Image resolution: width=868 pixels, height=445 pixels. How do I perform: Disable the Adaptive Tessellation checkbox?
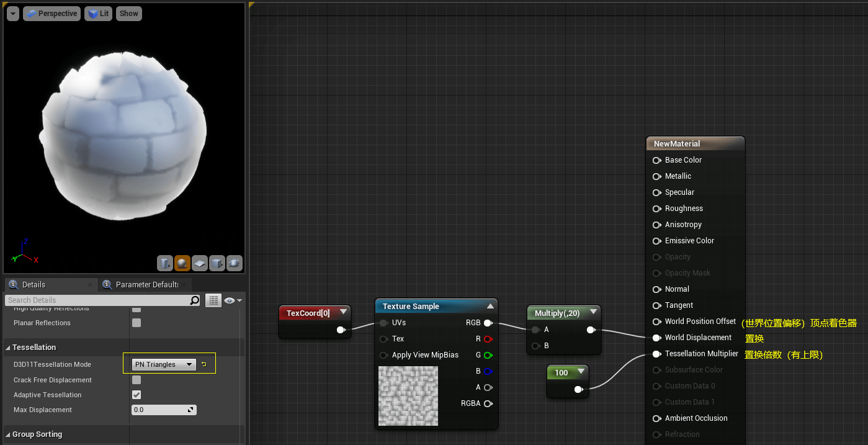pos(136,395)
